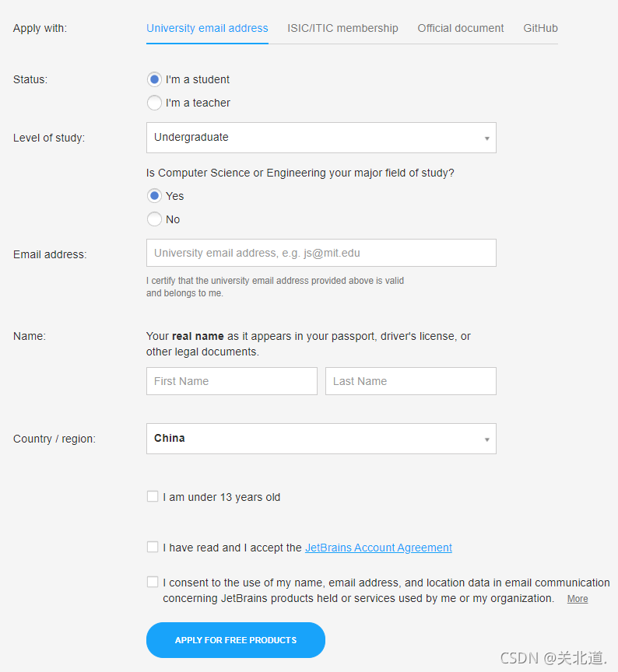Click the More link after consent text
Screen dimensions: 618x672
(578, 599)
